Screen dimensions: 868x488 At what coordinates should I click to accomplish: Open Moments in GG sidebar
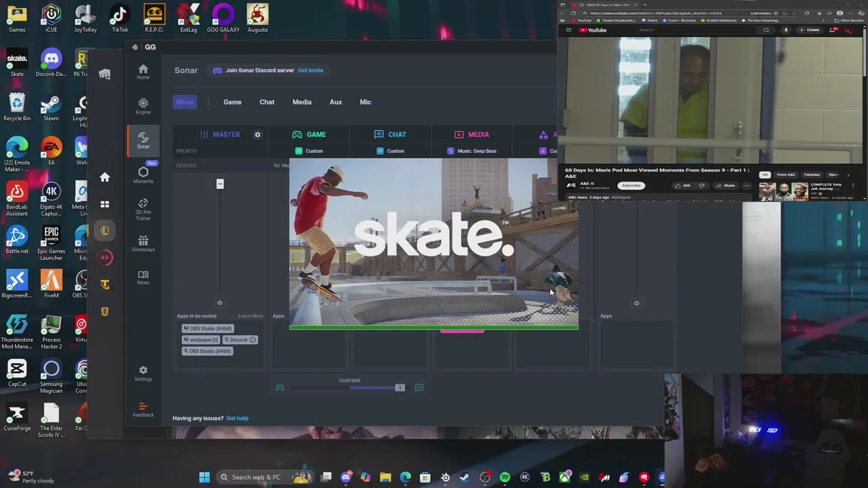click(x=143, y=175)
